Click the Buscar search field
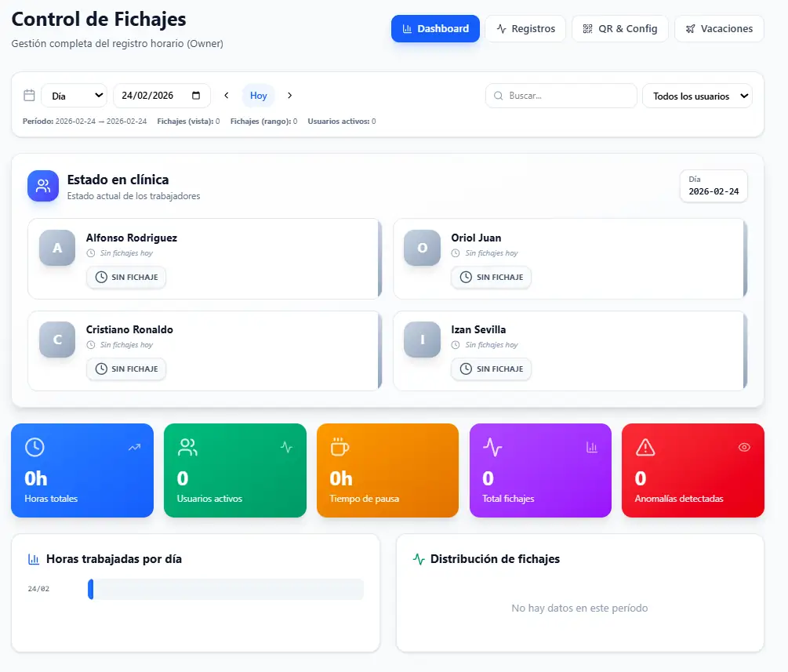The height and width of the screenshot is (672, 788). point(561,96)
